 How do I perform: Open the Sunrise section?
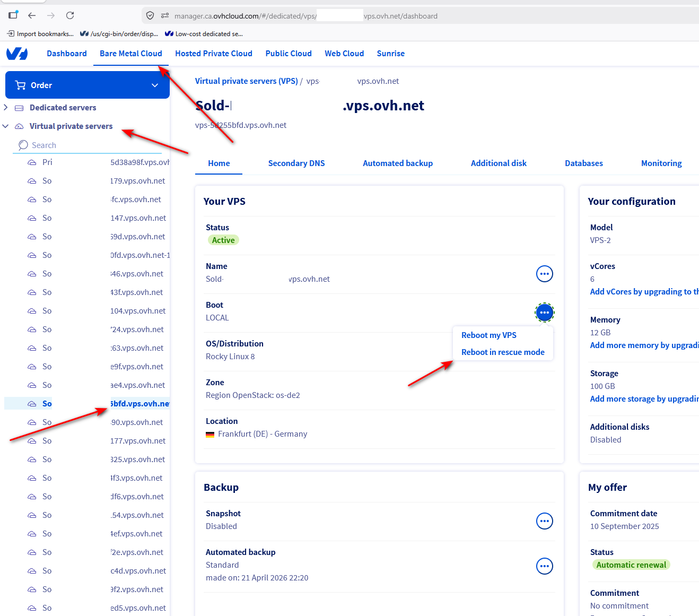tap(391, 54)
